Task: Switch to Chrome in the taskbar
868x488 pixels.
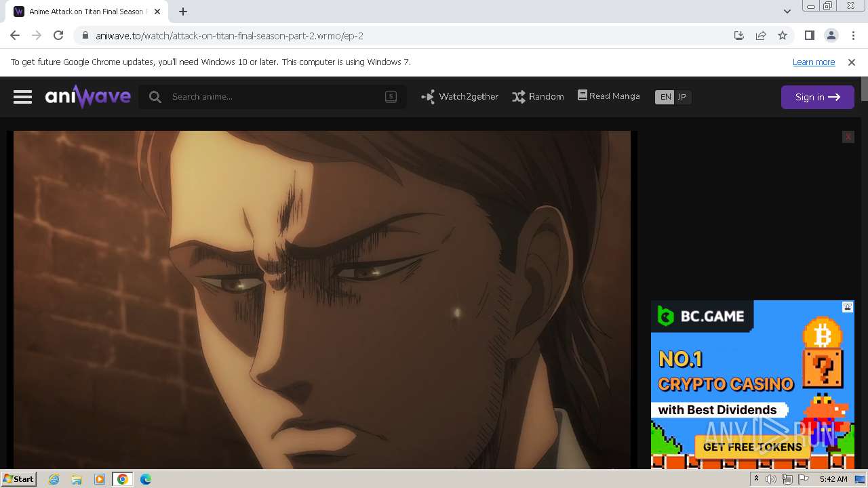Action: [122, 479]
